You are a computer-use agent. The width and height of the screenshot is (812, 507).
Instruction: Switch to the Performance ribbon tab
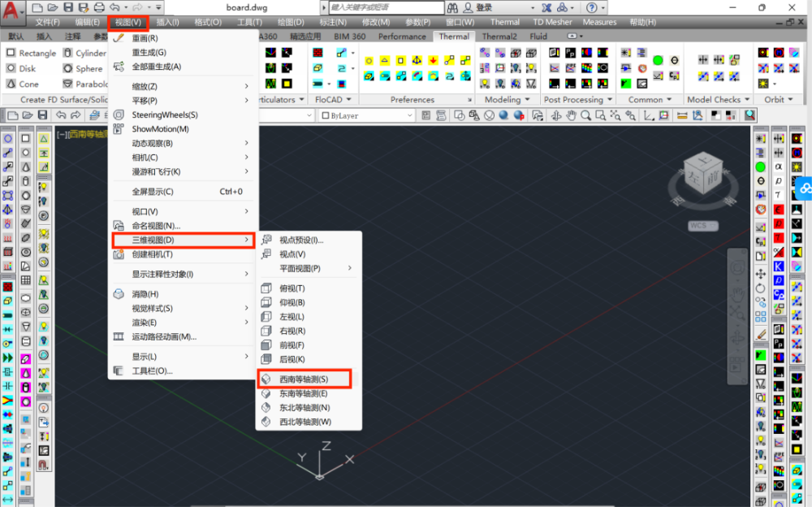click(402, 37)
